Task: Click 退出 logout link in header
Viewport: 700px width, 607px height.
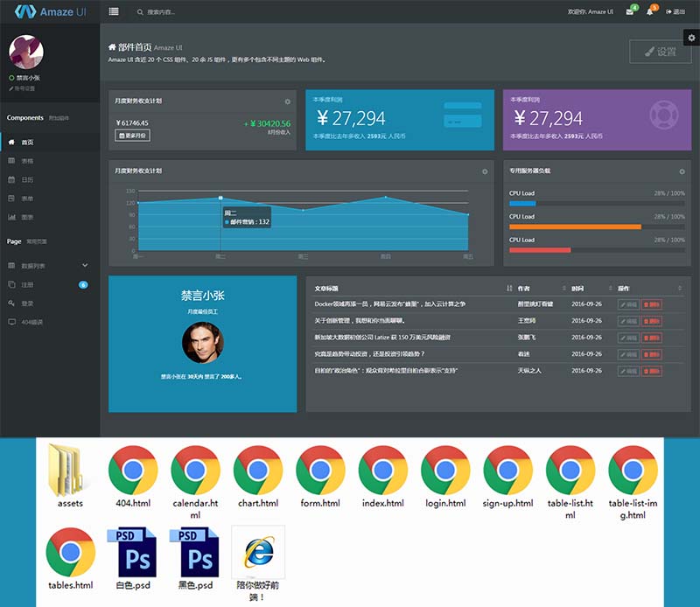Action: (675, 12)
